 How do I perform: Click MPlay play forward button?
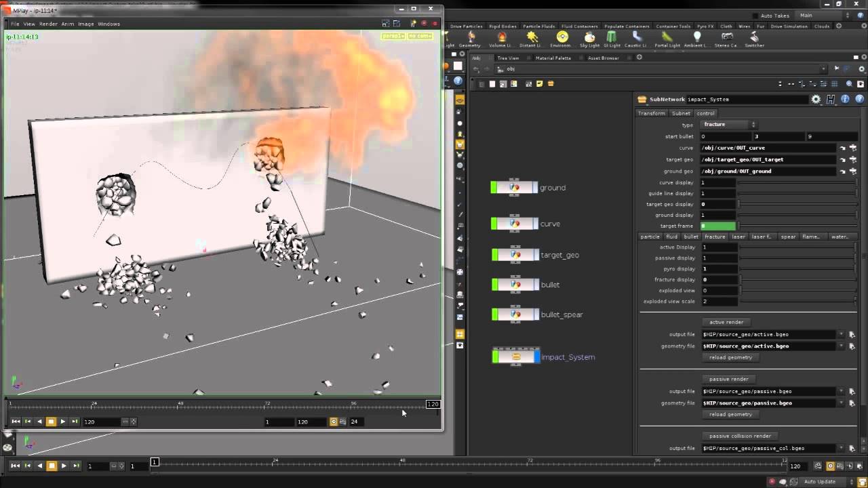click(x=62, y=422)
